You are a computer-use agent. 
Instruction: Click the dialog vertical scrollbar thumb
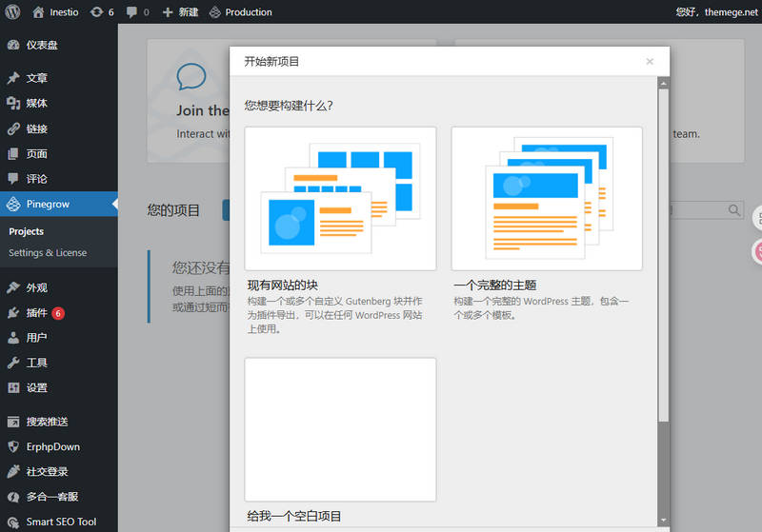tap(663, 255)
